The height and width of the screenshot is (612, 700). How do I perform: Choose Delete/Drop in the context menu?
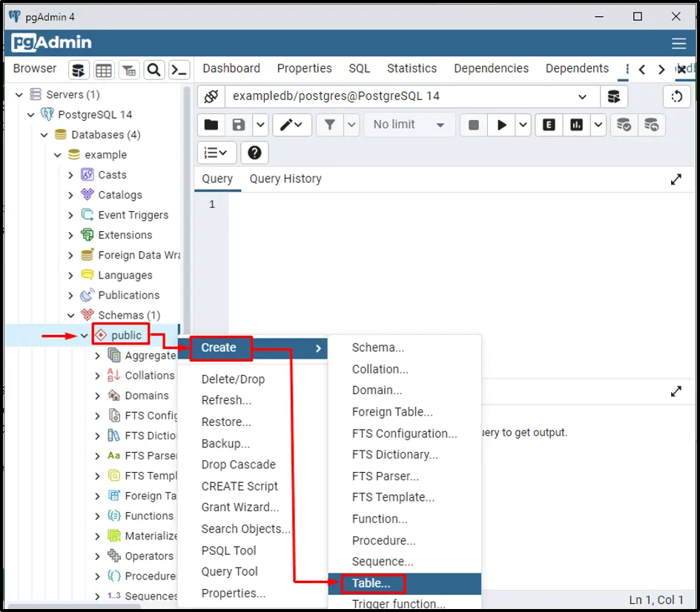(x=233, y=379)
